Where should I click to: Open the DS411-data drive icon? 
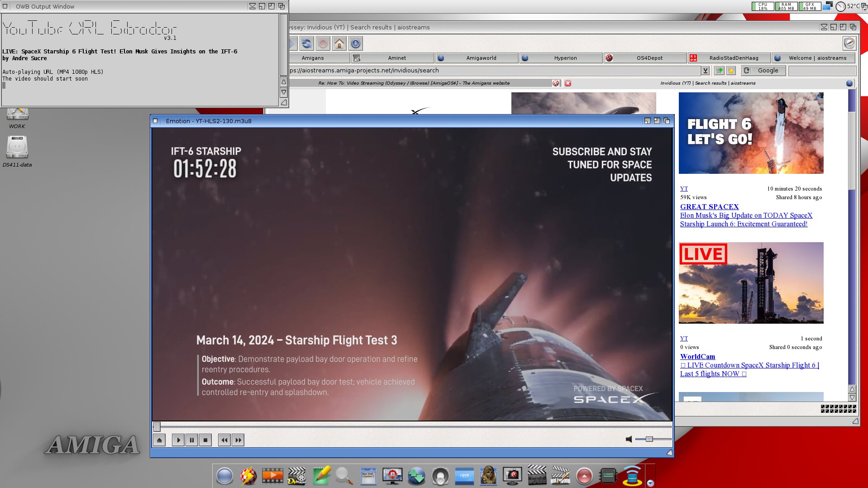[x=17, y=152]
